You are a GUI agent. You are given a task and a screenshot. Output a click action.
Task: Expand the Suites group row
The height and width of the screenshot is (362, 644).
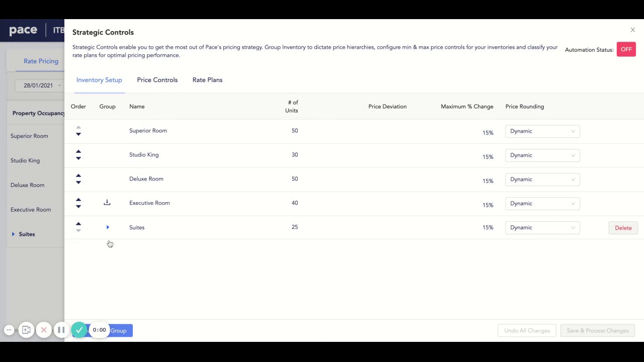coord(108,227)
